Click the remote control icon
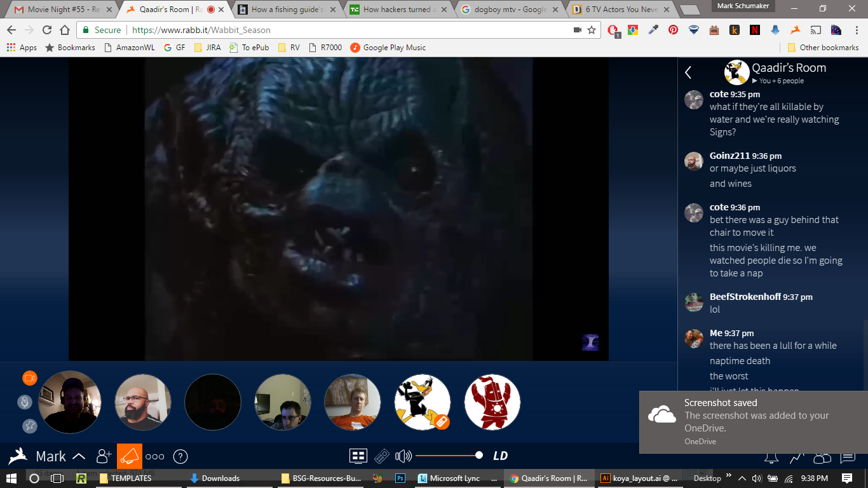This screenshot has height=488, width=868. pyautogui.click(x=381, y=456)
